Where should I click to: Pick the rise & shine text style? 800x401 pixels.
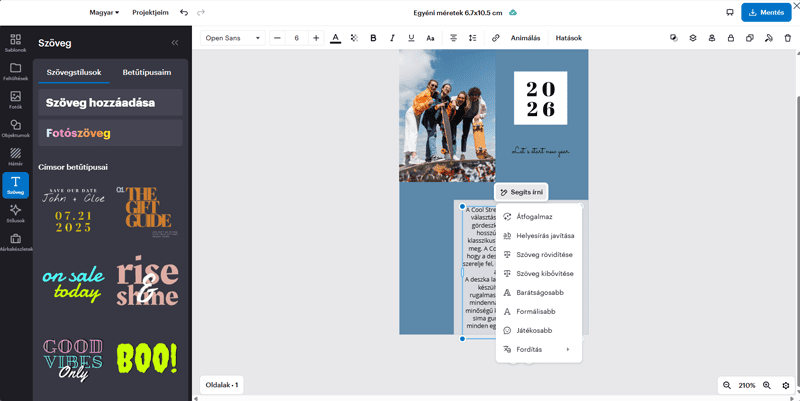(x=147, y=283)
